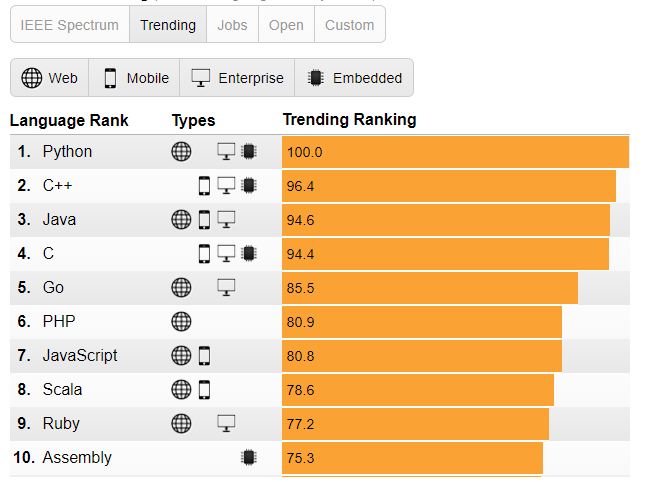
Task: Select the Jobs ranking tab
Action: 233,25
